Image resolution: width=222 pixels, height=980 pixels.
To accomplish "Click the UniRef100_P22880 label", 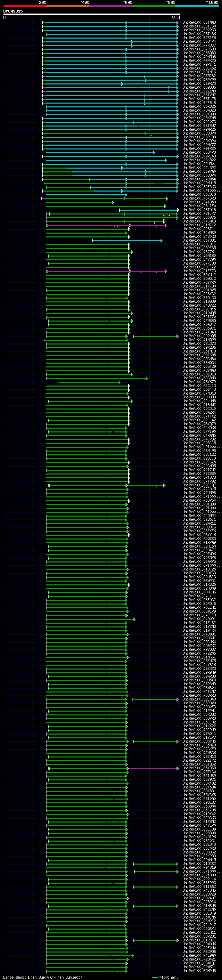I will (x=199, y=474).
